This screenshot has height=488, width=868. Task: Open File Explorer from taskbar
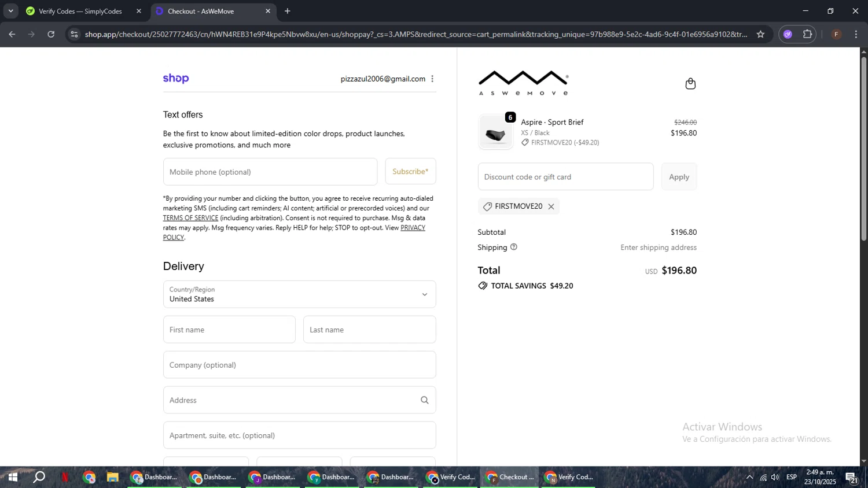click(x=112, y=478)
